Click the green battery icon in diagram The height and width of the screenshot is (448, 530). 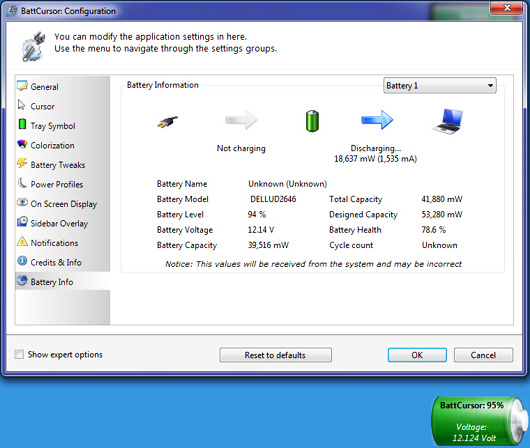tap(312, 121)
